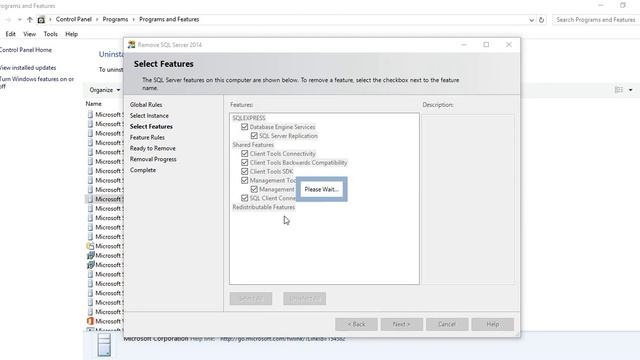Select Feature Rules step
This screenshot has width=640, height=360.
pos(147,138)
